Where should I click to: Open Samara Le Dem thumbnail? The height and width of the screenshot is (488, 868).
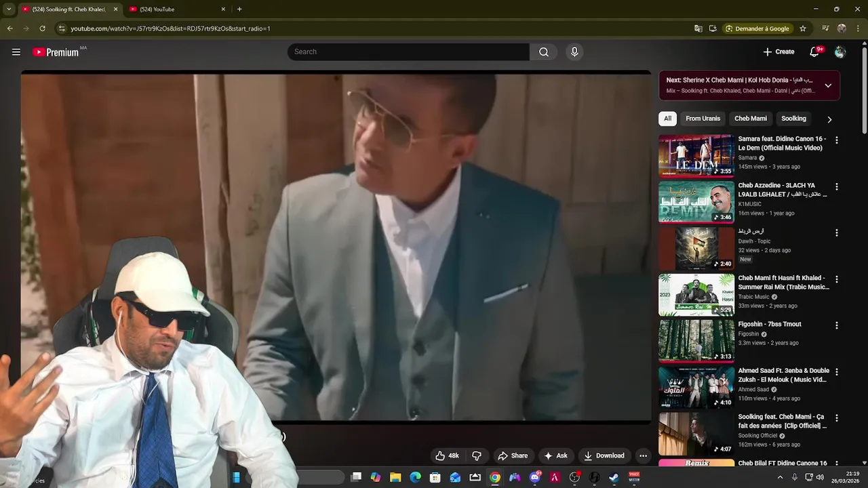696,156
